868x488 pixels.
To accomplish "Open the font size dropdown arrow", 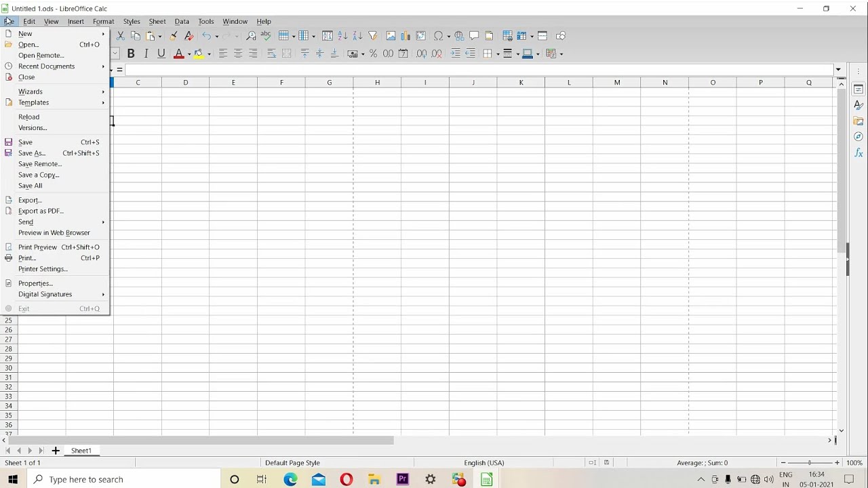I will coord(115,54).
